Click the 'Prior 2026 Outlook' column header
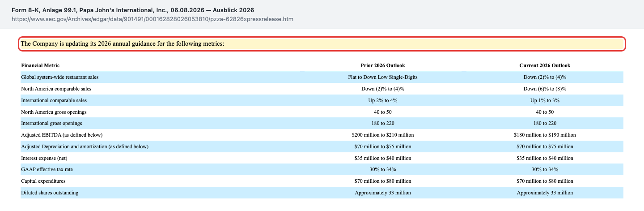The image size is (644, 211). click(383, 65)
